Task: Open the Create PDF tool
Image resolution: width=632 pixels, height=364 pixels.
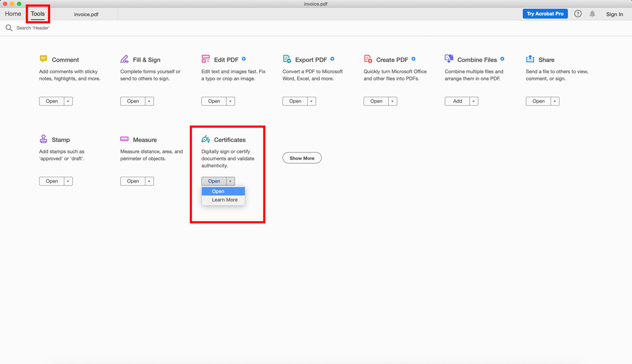Action: pyautogui.click(x=377, y=101)
